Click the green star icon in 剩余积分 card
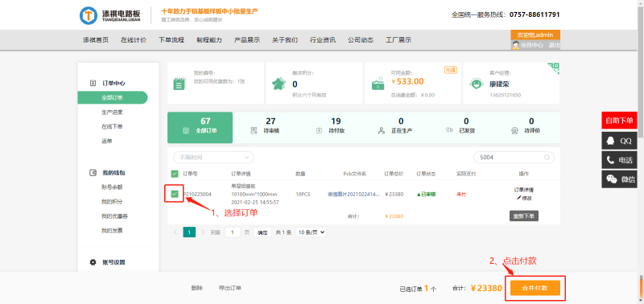 point(279,84)
